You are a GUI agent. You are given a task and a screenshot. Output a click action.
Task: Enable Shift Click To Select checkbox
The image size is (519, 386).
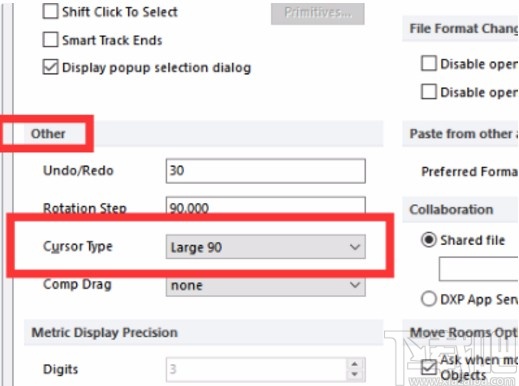click(x=50, y=11)
